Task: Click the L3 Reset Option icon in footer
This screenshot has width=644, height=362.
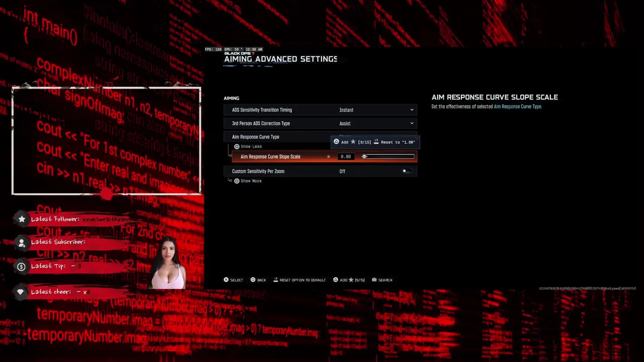Action: 275,280
